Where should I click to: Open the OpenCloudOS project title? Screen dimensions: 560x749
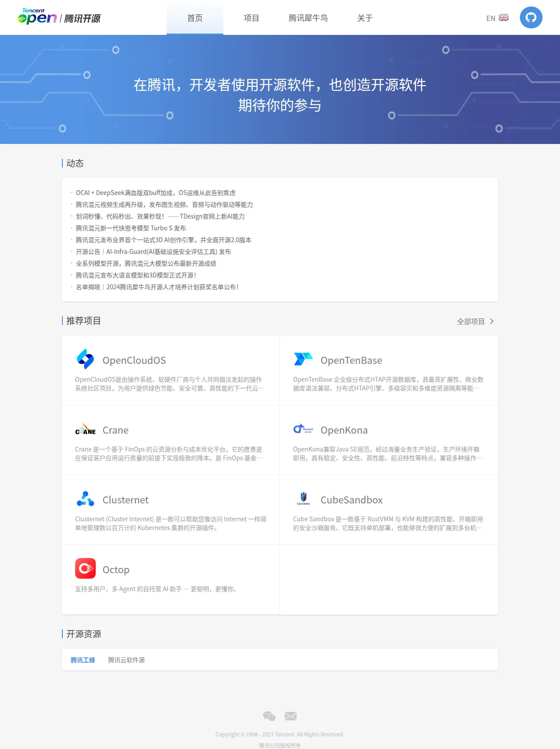(x=134, y=360)
